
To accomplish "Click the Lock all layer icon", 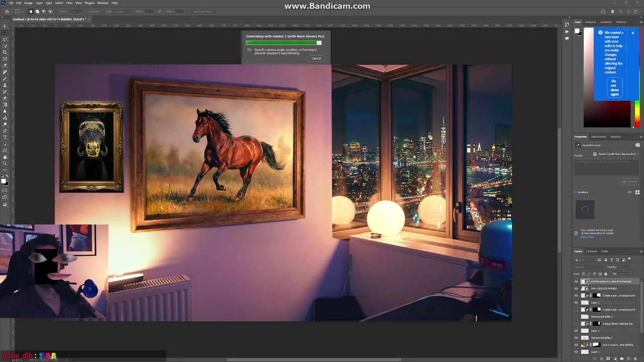I will [x=606, y=274].
